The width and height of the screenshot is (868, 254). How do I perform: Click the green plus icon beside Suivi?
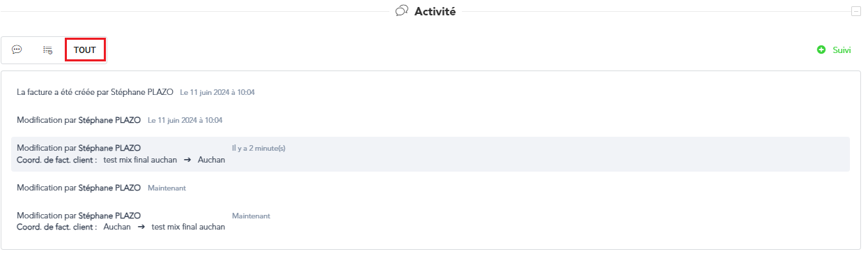pyautogui.click(x=821, y=50)
